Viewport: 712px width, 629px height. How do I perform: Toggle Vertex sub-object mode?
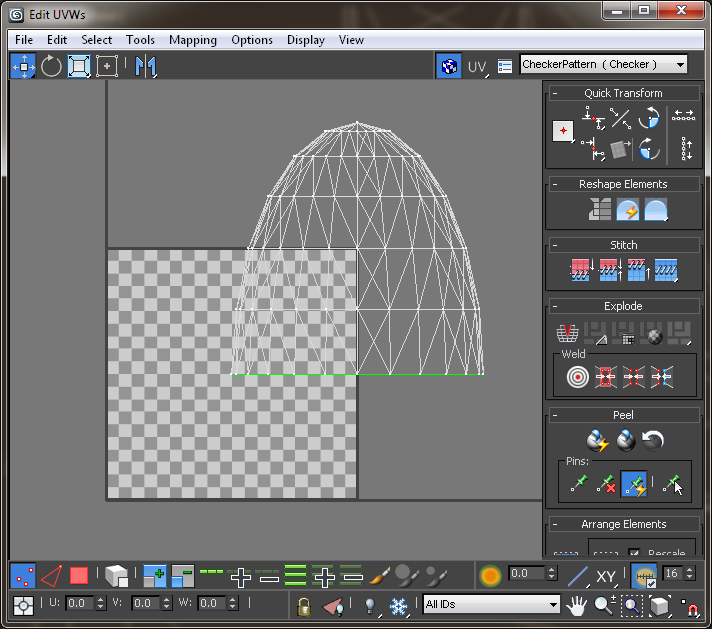[x=23, y=576]
